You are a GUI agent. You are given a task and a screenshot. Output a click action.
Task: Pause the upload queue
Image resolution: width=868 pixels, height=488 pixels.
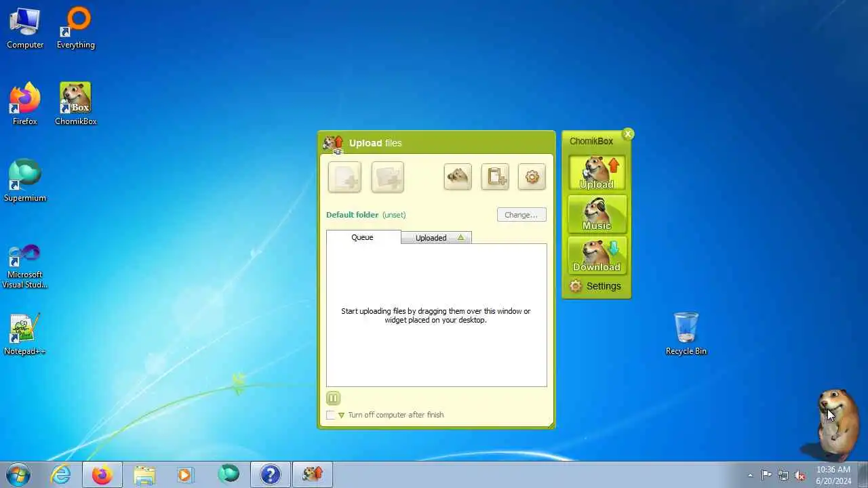333,398
